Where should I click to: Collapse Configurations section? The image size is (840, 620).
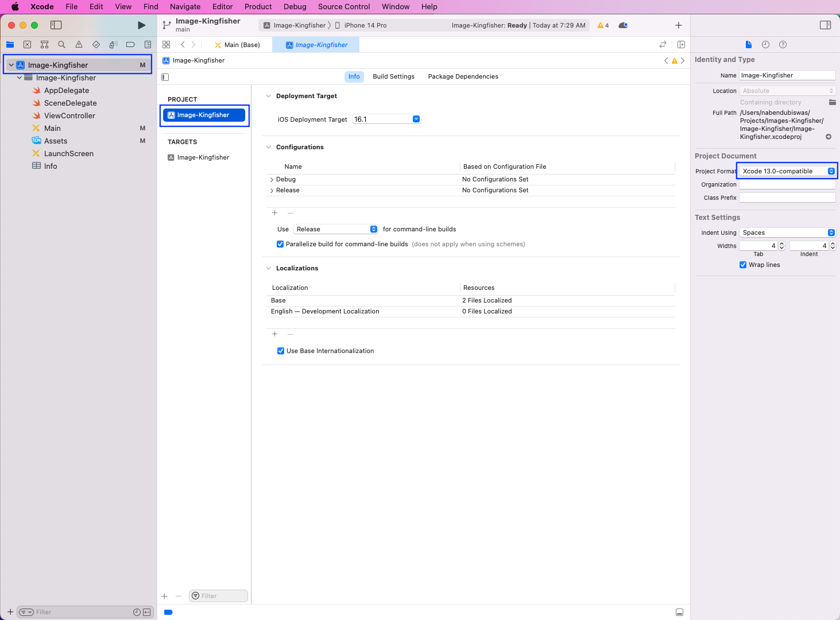coord(268,147)
